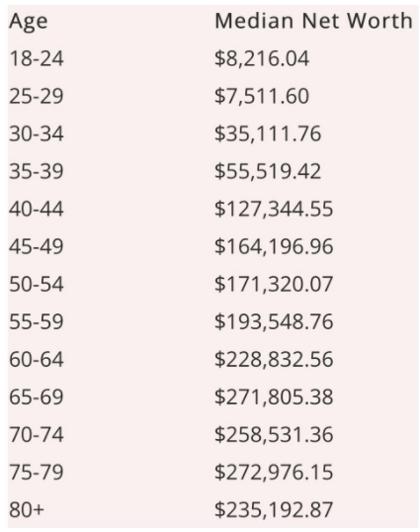Click the 35-39 age cell
Viewport: 420px width, 532px height.
pyautogui.click(x=37, y=171)
